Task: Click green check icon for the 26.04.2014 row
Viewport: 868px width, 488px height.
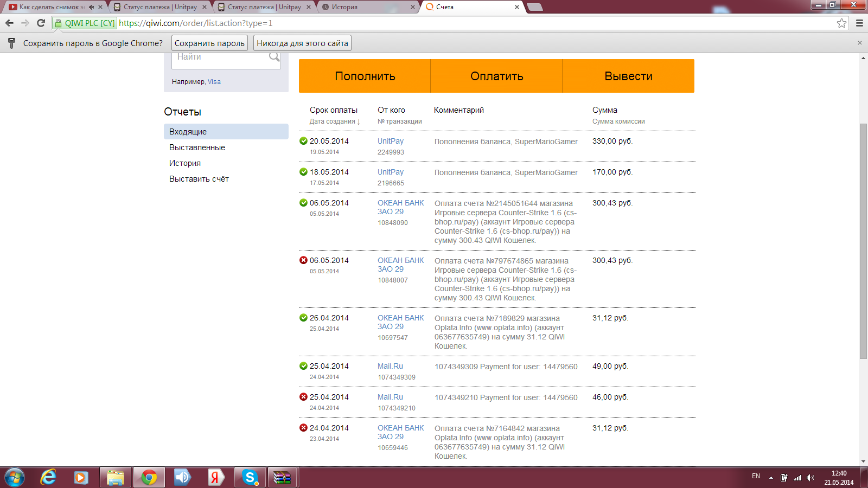Action: click(303, 318)
